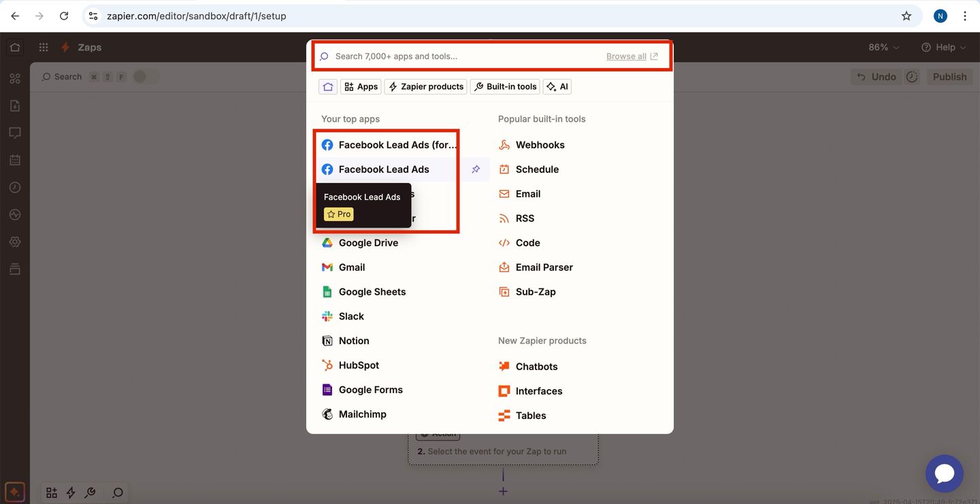Switch to the AI tab
The height and width of the screenshot is (504, 980).
tap(557, 86)
